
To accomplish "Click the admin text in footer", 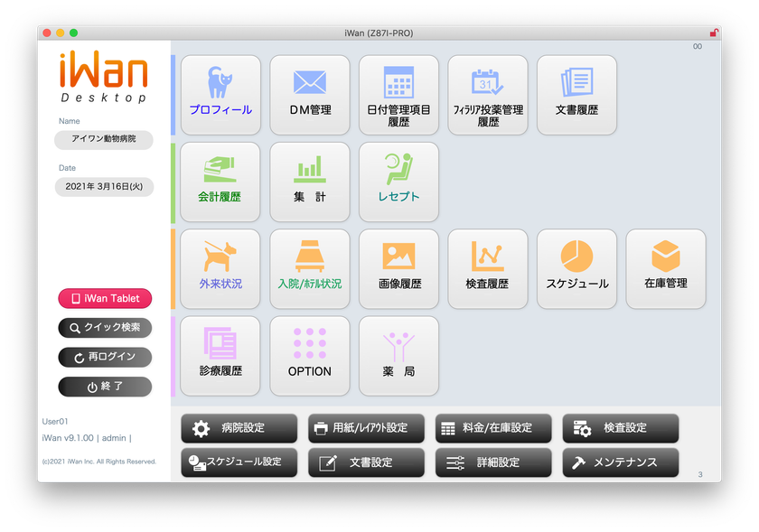I will (x=114, y=438).
